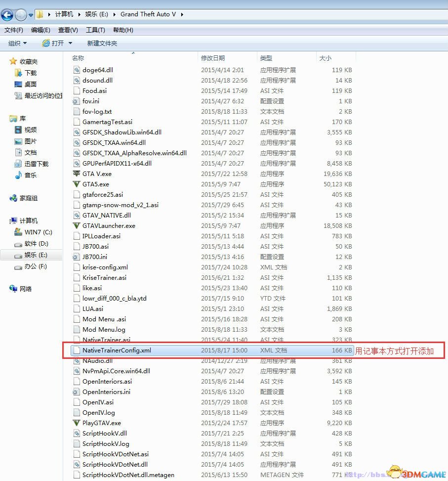The height and width of the screenshot is (481, 448).
Task: Select the fov.ini settings file icon
Action: click(x=76, y=101)
